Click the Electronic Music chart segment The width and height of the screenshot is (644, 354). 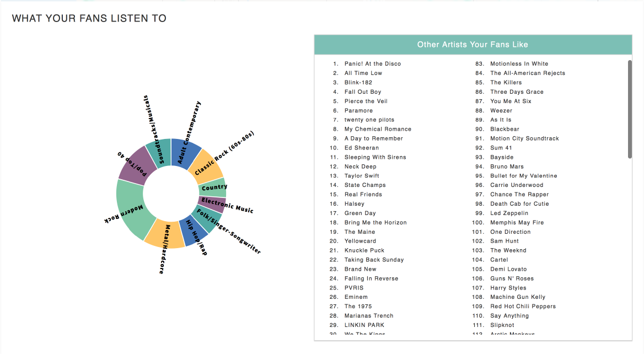click(212, 203)
